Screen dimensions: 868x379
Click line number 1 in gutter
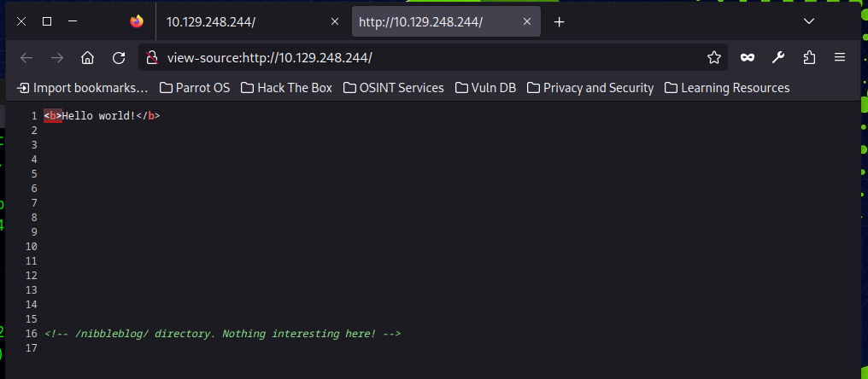click(x=34, y=116)
